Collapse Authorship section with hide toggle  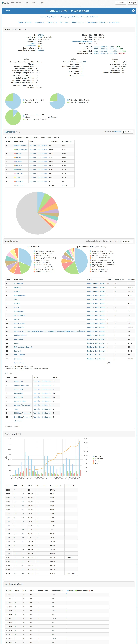click(x=18, y=132)
